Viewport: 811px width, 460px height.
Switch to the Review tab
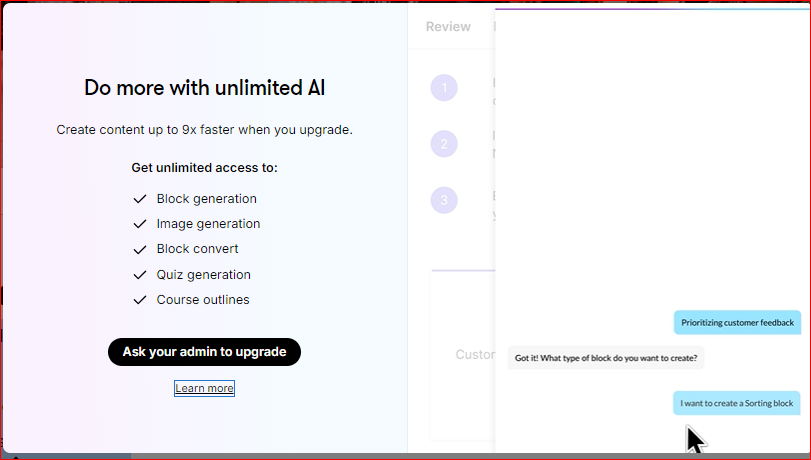click(x=448, y=27)
